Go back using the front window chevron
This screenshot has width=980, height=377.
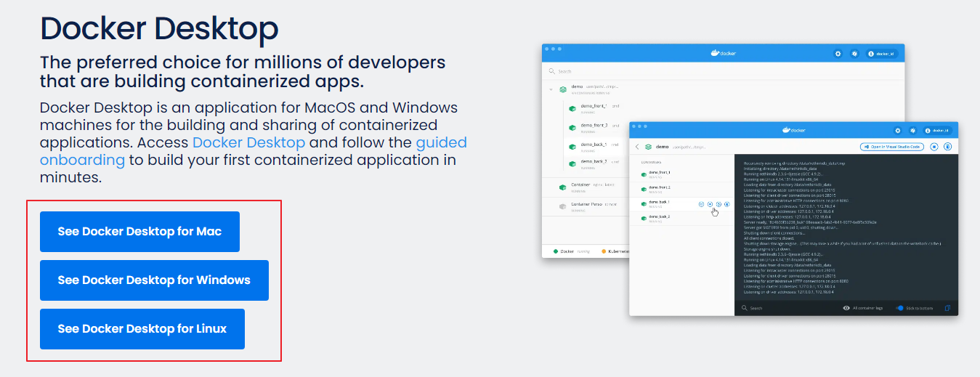click(x=637, y=147)
